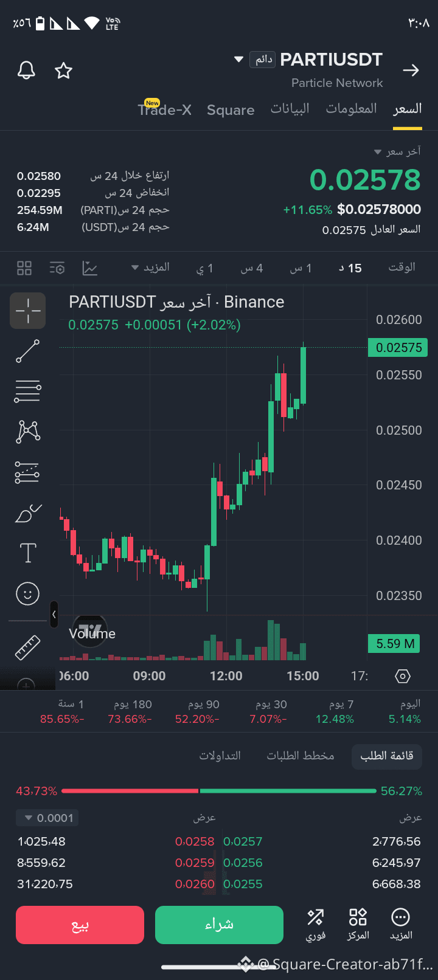Tap the 5.59 M volume label
The image size is (438, 980).
pos(394,644)
